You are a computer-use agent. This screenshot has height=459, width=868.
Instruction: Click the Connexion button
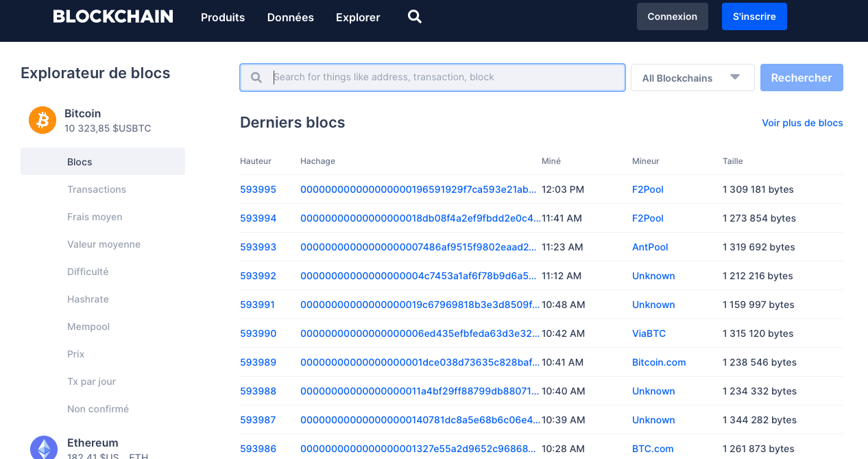(672, 16)
